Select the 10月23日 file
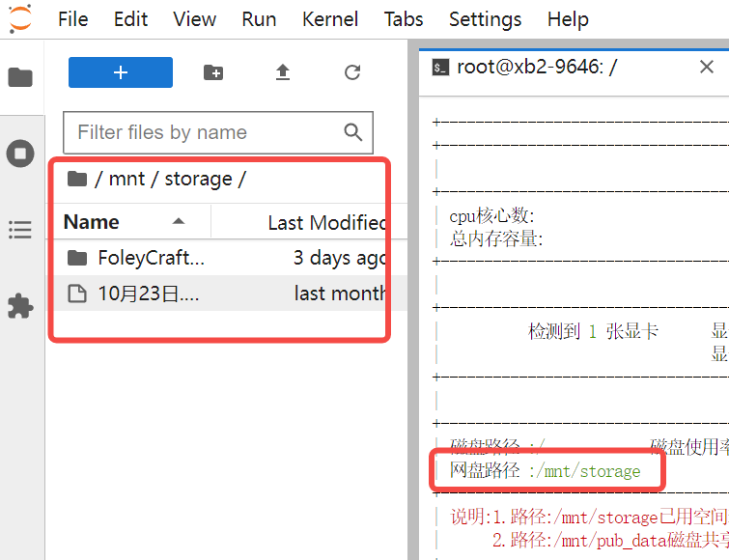This screenshot has height=560, width=729. pos(148,294)
